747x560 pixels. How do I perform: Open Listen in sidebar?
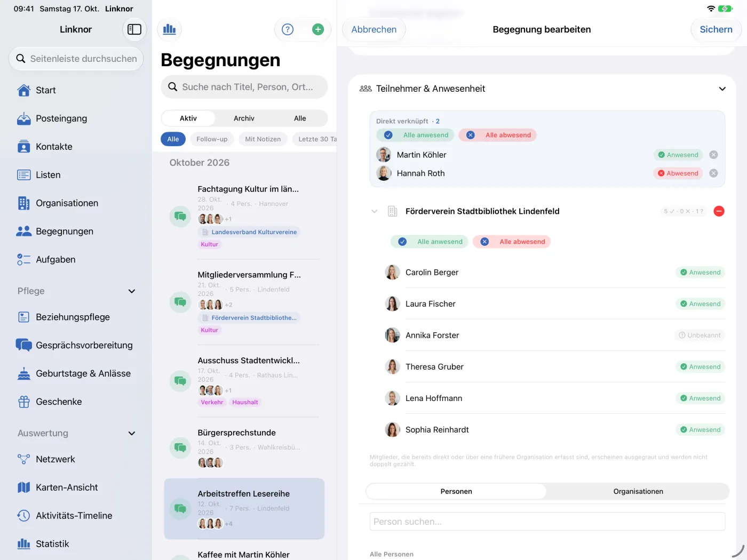click(x=76, y=175)
